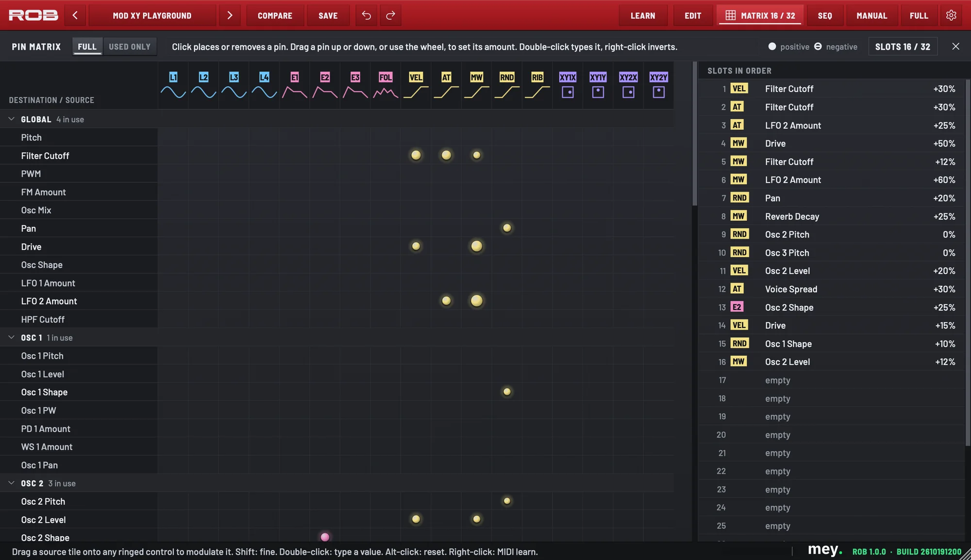Remove the MW pin on Filter Cutoff row

477,155
